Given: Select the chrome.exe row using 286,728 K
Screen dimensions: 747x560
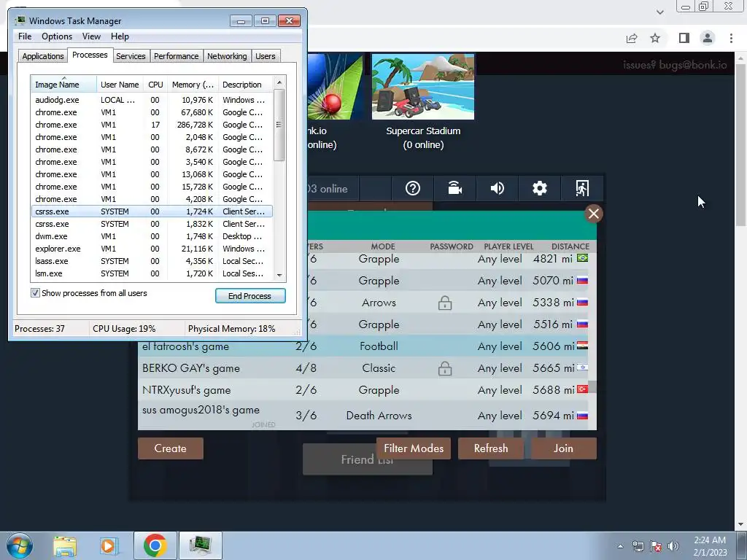Looking at the screenshot, I should pos(152,125).
